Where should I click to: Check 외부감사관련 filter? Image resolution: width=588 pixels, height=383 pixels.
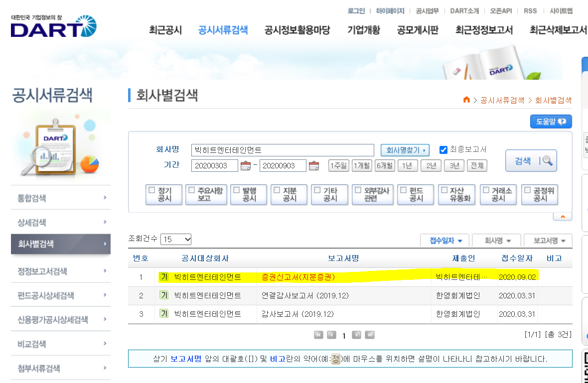click(x=358, y=190)
